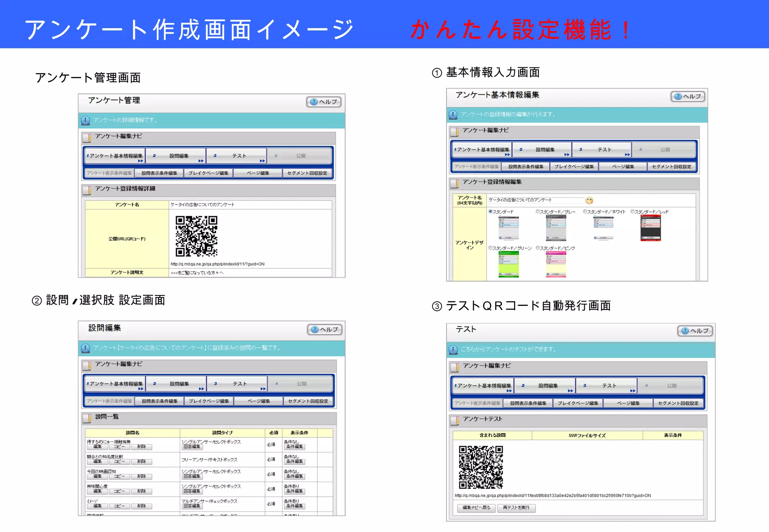Open 設問表示条件編集 in アンケート管理 panel
The height and width of the screenshot is (532, 769).
pyautogui.click(x=159, y=173)
